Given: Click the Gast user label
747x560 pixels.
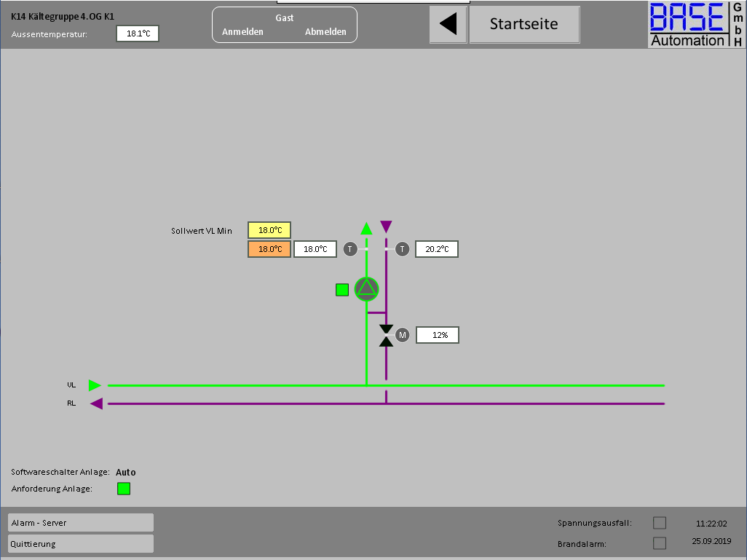Looking at the screenshot, I should tap(285, 18).
